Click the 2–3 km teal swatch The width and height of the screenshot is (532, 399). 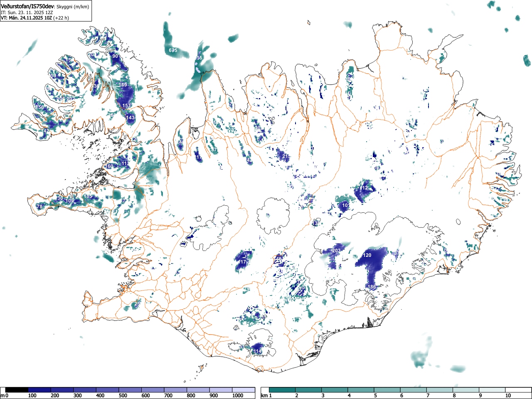click(309, 390)
